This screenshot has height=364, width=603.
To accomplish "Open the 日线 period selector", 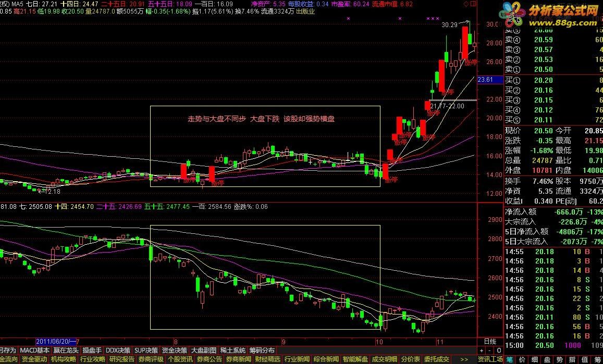I will [x=490, y=341].
